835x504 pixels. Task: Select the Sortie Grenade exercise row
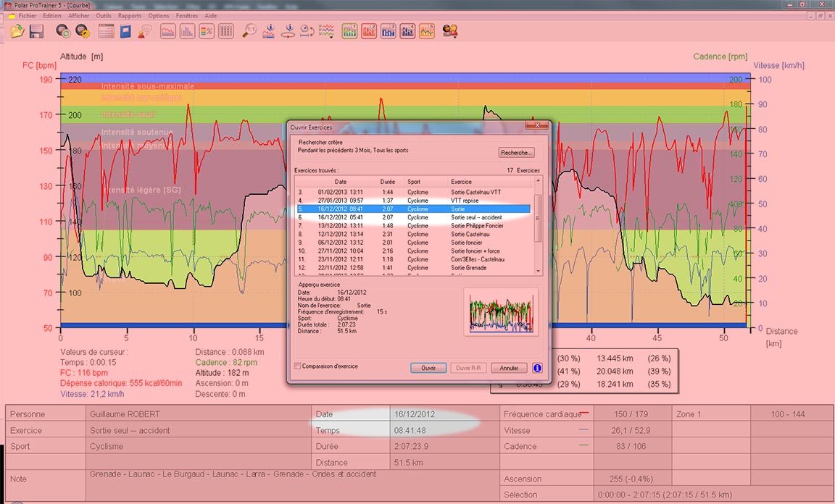(x=414, y=268)
